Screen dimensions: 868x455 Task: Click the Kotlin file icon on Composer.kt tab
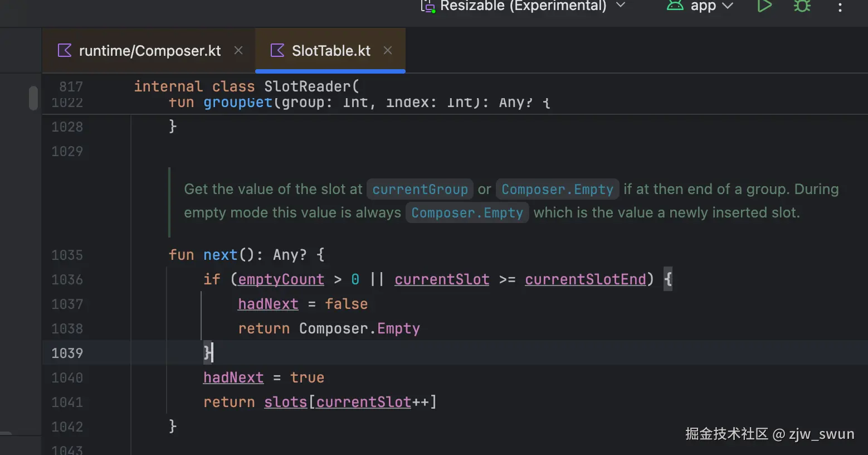click(x=65, y=51)
